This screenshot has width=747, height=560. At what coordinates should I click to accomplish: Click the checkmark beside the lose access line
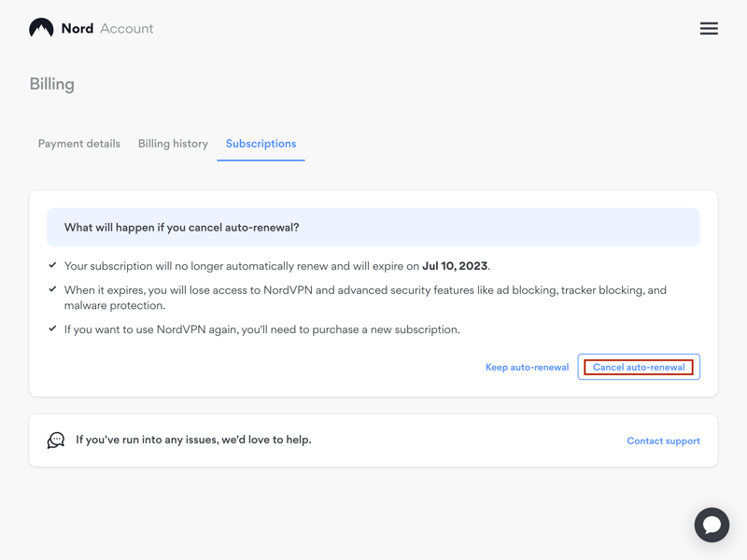[52, 289]
